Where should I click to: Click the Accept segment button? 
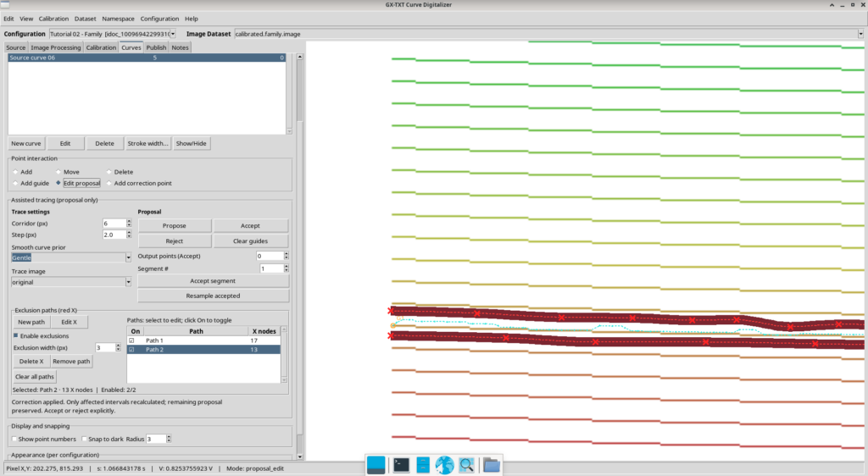[213, 281]
